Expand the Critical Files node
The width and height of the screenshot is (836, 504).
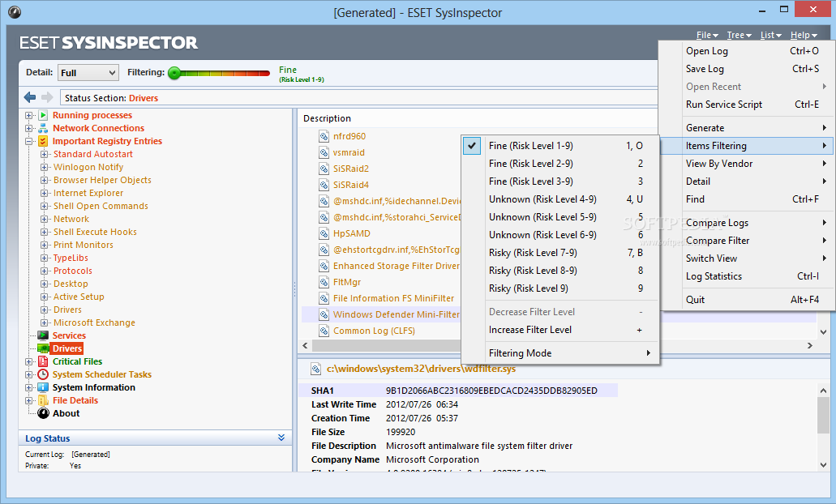[29, 361]
